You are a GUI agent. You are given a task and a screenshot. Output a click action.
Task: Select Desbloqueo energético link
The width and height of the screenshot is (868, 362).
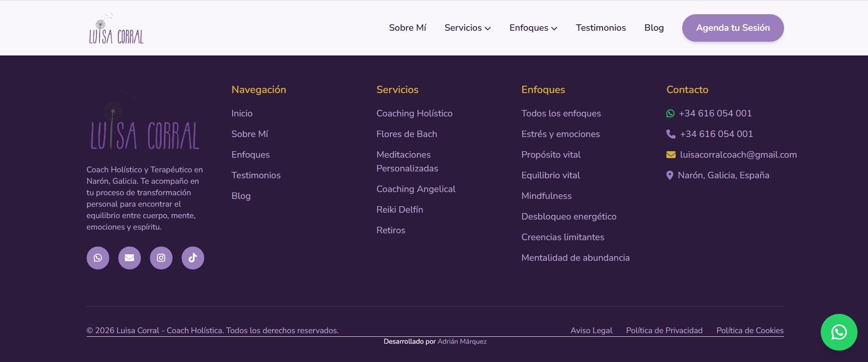pyautogui.click(x=569, y=217)
